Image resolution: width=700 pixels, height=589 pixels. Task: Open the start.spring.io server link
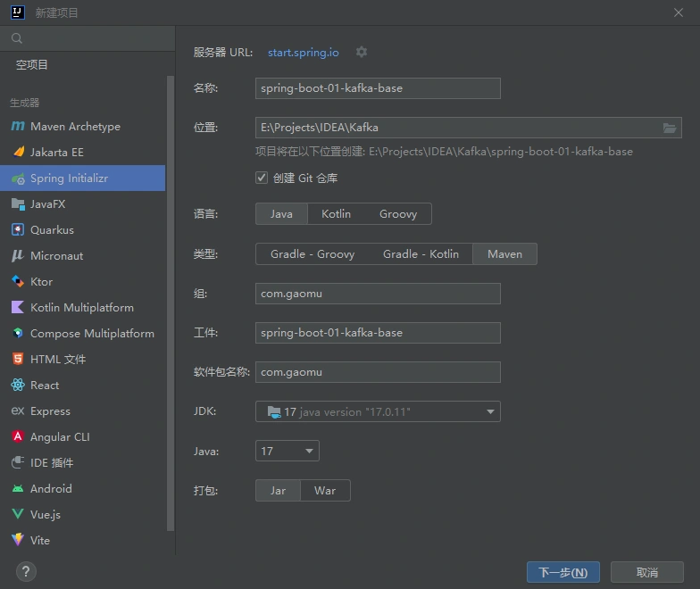303,53
